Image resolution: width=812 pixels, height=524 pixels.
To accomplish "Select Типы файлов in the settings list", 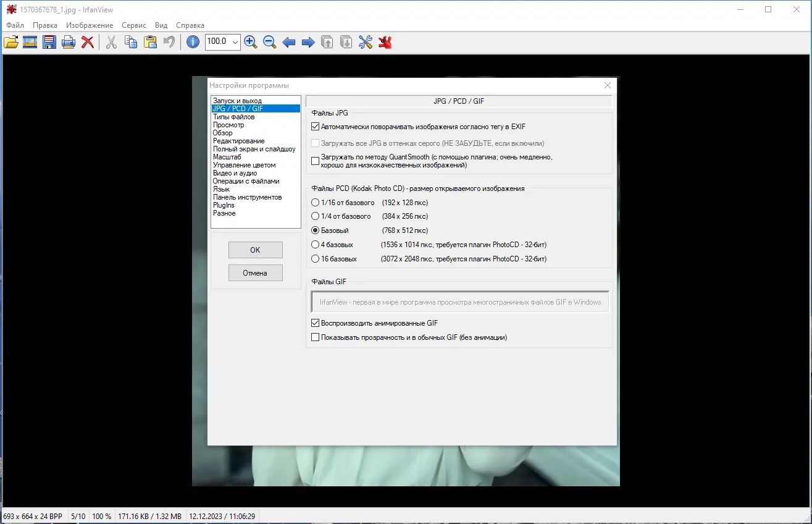I will (x=256, y=117).
